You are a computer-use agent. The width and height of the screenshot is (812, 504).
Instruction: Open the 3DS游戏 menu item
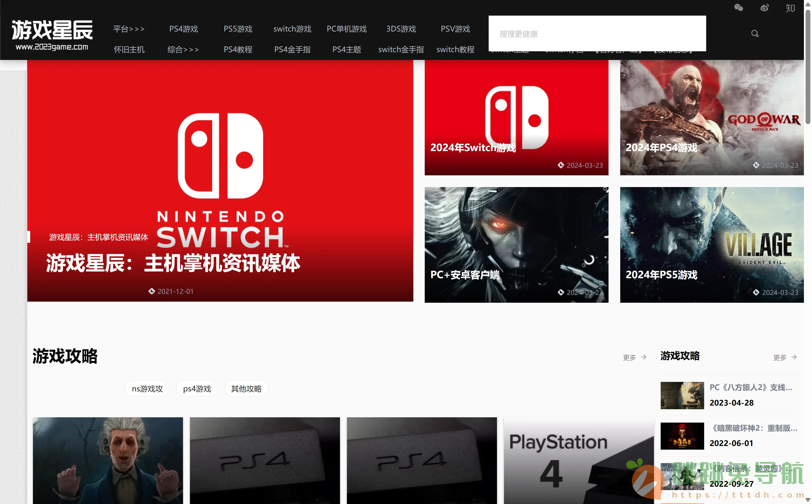click(401, 29)
